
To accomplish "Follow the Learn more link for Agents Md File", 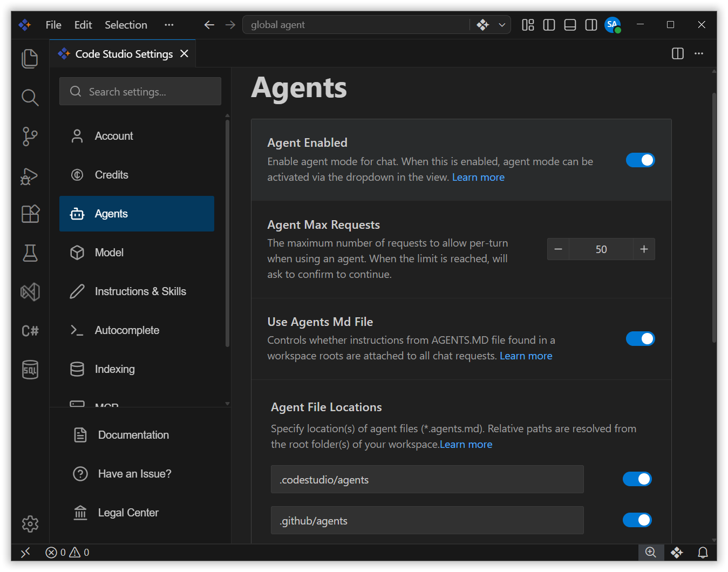I will coord(526,356).
